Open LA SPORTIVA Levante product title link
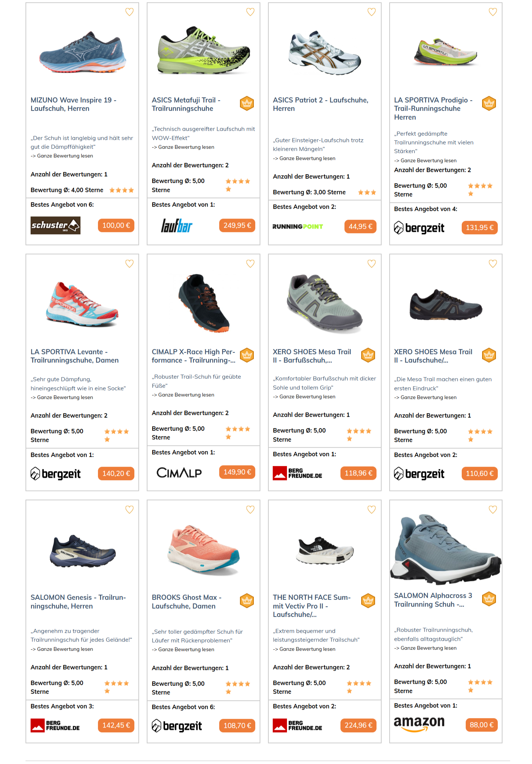532x764 pixels. [75, 356]
